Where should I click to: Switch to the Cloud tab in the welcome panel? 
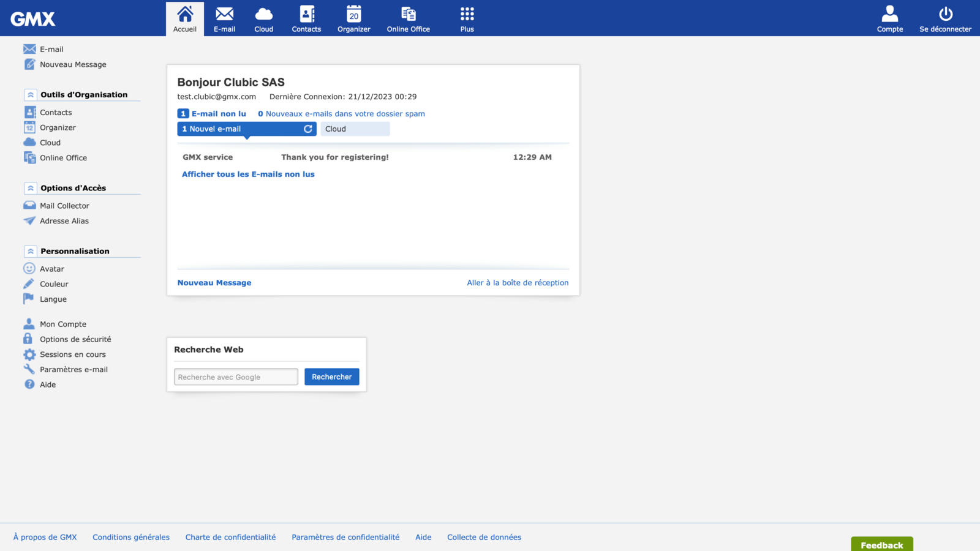(355, 129)
